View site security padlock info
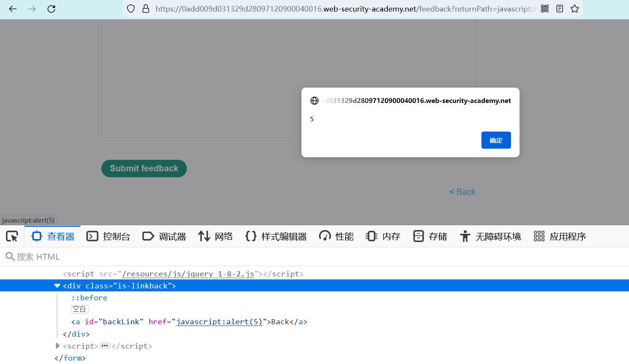This screenshot has height=364, width=629. point(146,9)
